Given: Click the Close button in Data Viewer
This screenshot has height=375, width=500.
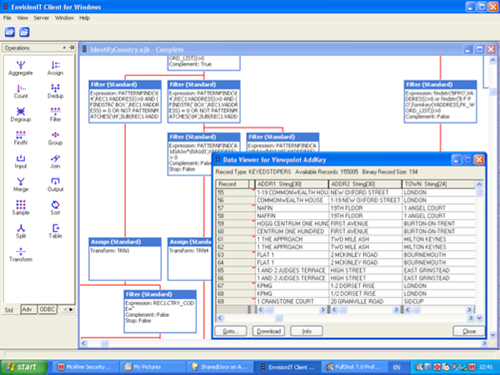Looking at the screenshot, I should coord(469,331).
